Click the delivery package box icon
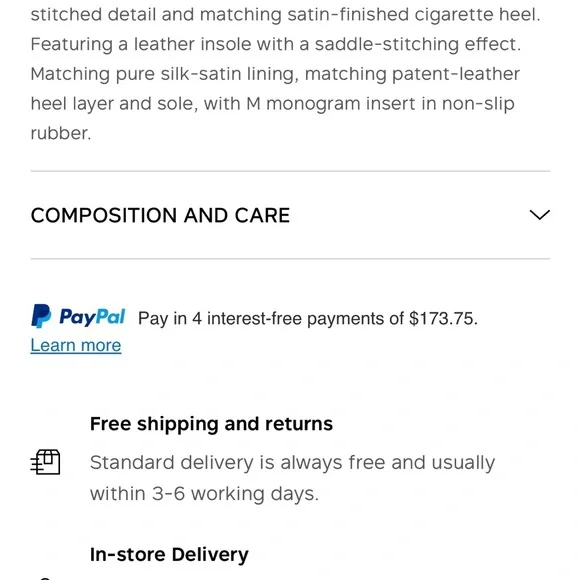Viewport: 580px width, 580px height. pos(45,462)
